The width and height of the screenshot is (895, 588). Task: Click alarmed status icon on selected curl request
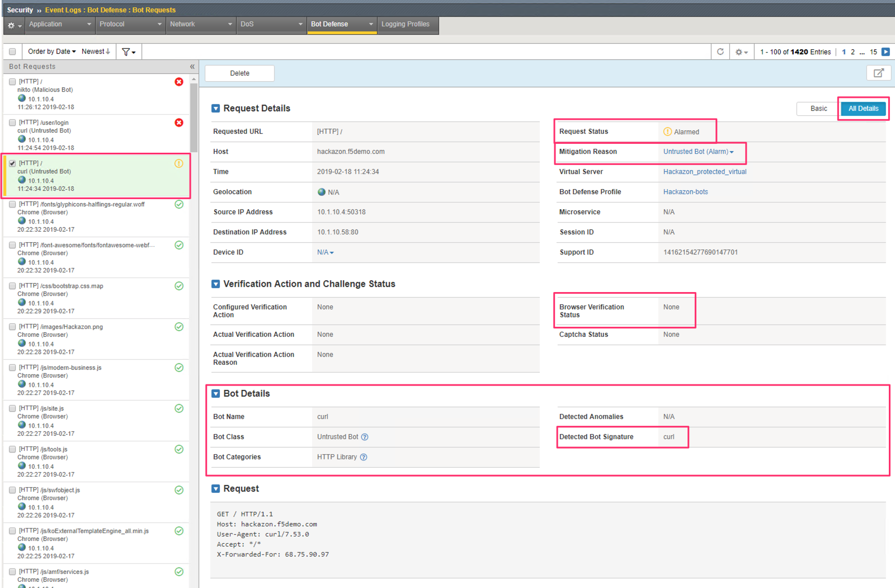tap(179, 163)
